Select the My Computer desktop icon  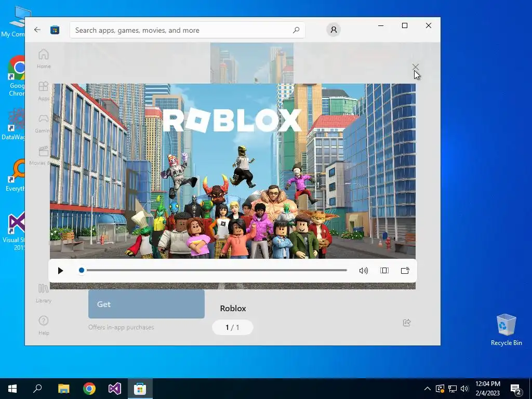click(13, 22)
